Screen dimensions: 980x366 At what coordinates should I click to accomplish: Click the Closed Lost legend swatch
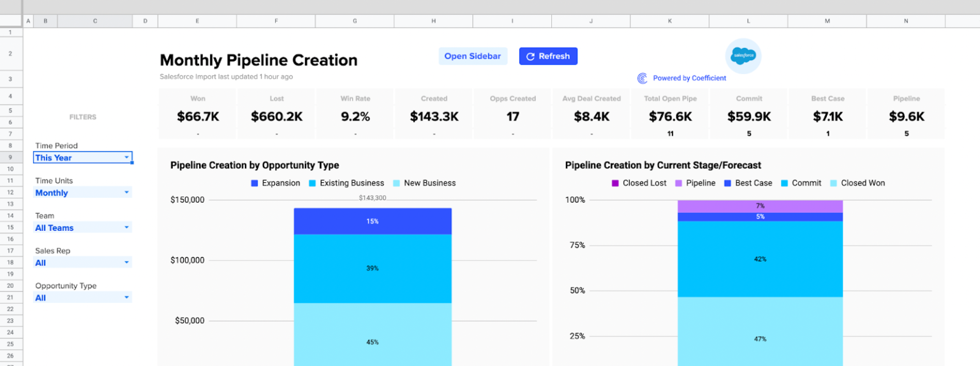616,183
